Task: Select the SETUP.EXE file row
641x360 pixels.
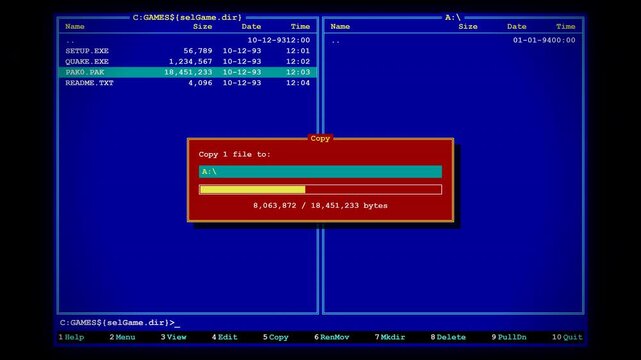Action: (188, 51)
